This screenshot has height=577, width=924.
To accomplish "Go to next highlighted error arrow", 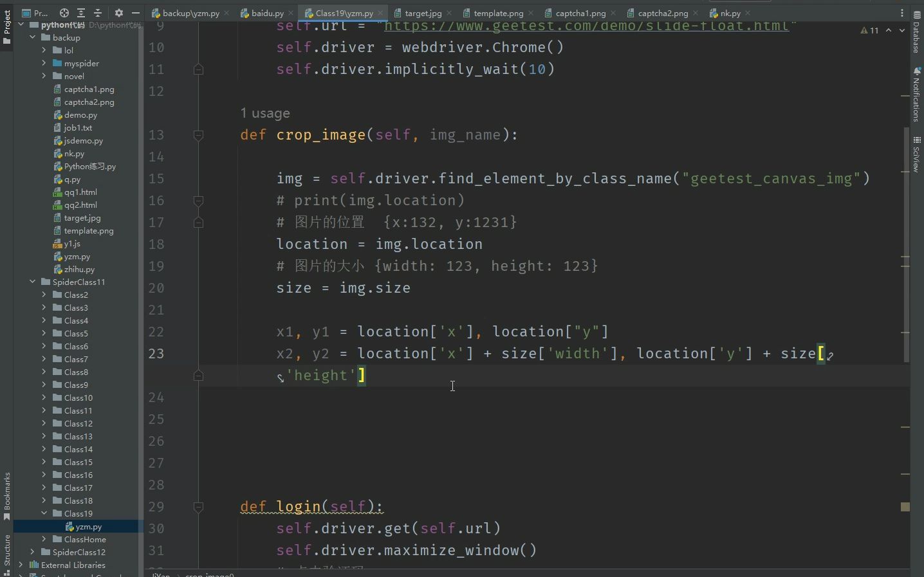I will point(901,30).
